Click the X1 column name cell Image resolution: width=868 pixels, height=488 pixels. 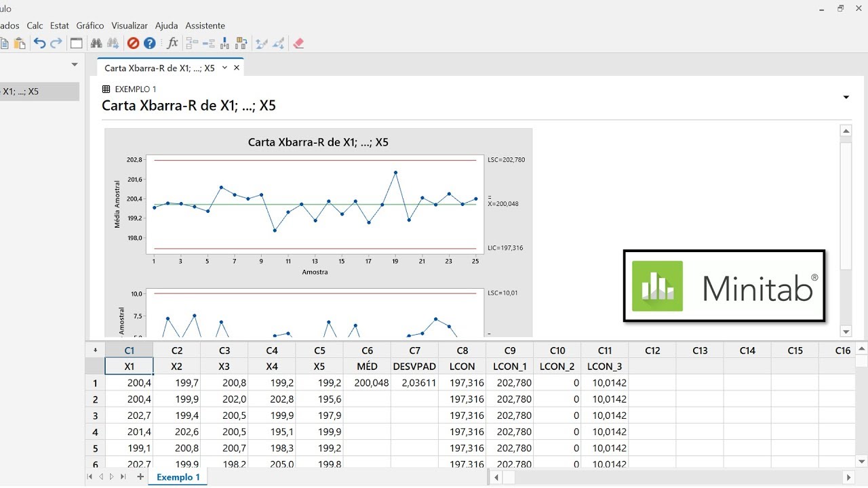coord(129,366)
